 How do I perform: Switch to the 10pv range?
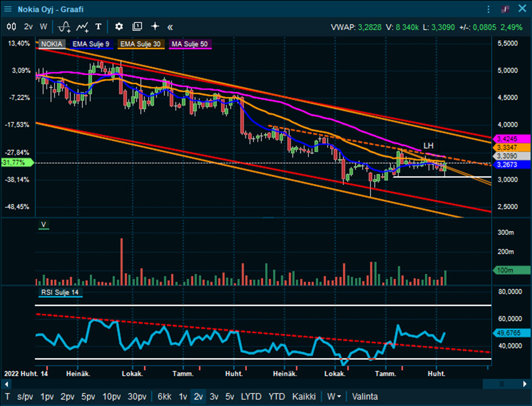point(112,396)
